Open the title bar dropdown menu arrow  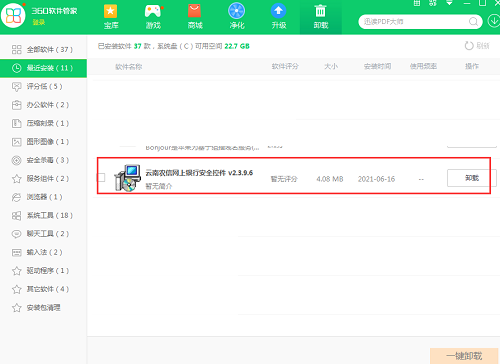pyautogui.click(x=449, y=3)
